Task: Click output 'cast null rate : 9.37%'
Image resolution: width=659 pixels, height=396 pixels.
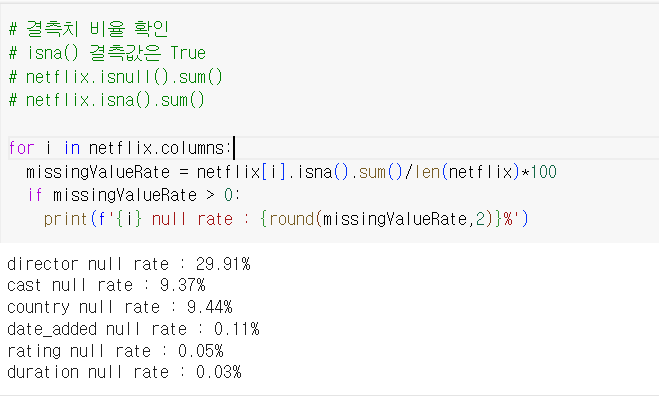Action: coord(106,285)
